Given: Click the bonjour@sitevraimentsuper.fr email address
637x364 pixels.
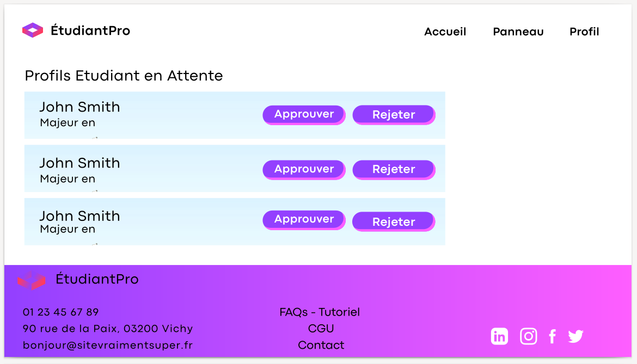Looking at the screenshot, I should [108, 345].
